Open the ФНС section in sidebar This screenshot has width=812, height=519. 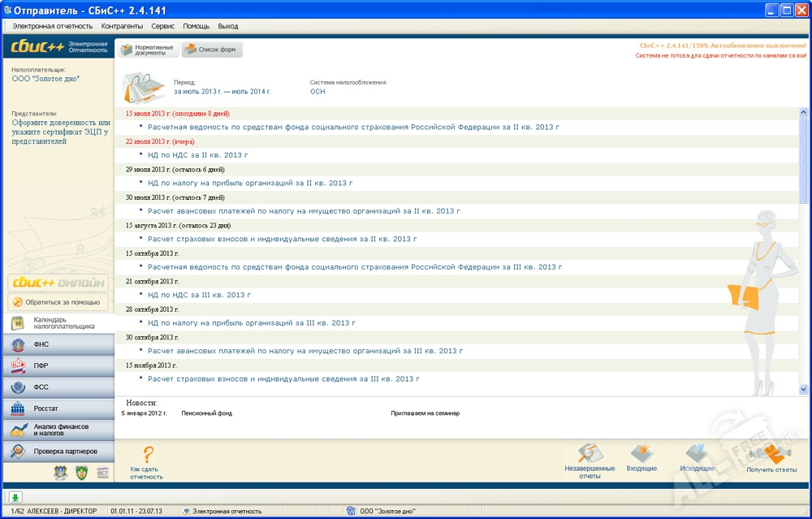pyautogui.click(x=57, y=344)
